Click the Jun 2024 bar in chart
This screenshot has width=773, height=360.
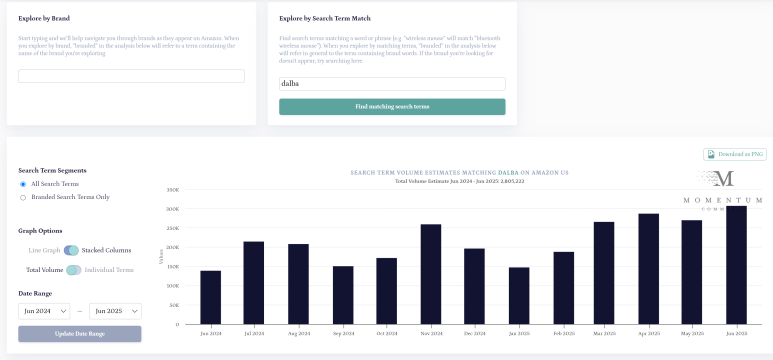pyautogui.click(x=211, y=297)
